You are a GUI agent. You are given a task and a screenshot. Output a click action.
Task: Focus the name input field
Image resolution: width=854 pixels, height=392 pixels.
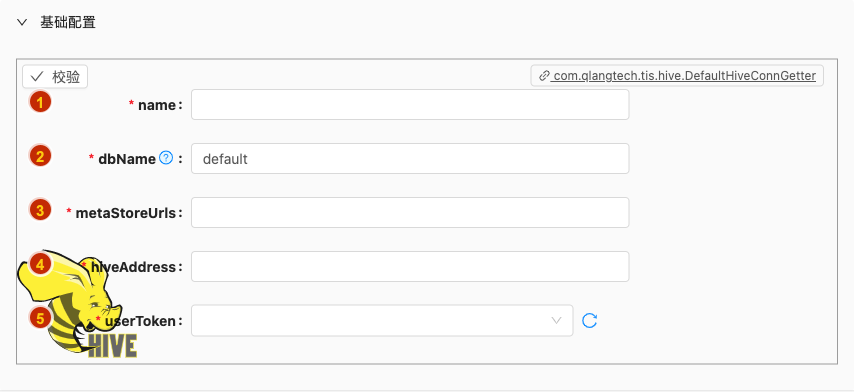coord(410,105)
